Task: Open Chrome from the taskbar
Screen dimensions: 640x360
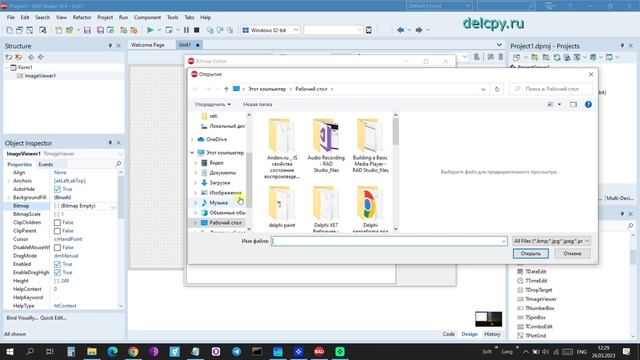Action: pyautogui.click(x=133, y=351)
